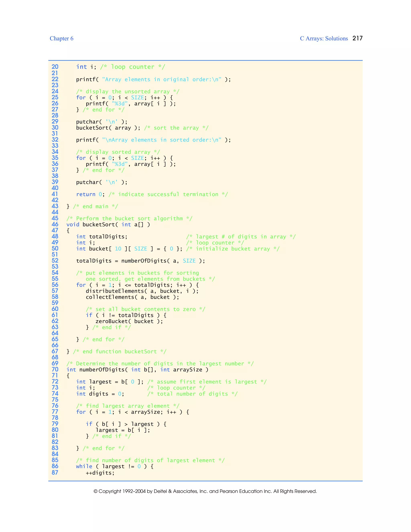This screenshot has width=411, height=532.
Task: Click the comment 'largest # of digits in array'
Action: (x=241, y=237)
